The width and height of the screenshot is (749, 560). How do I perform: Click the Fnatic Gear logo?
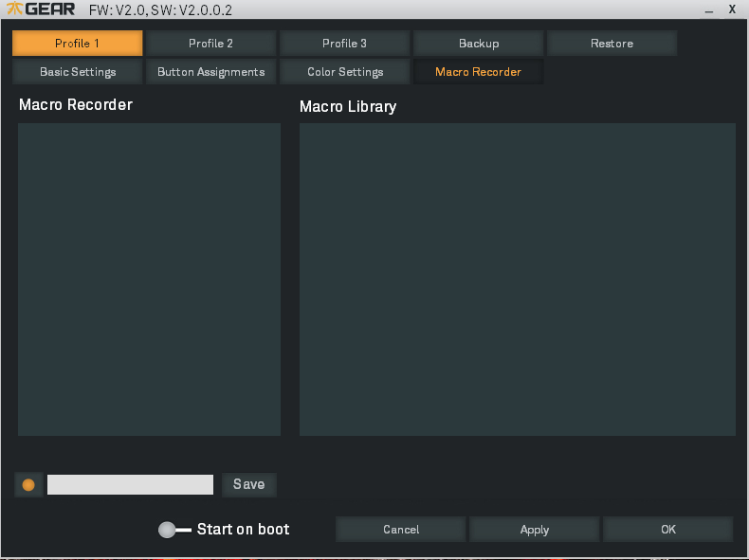click(41, 9)
